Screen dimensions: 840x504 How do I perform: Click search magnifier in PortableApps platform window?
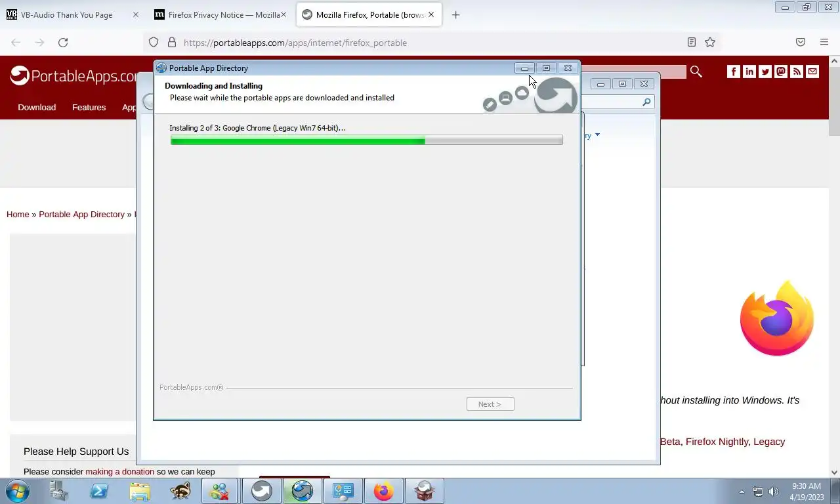[x=646, y=102]
